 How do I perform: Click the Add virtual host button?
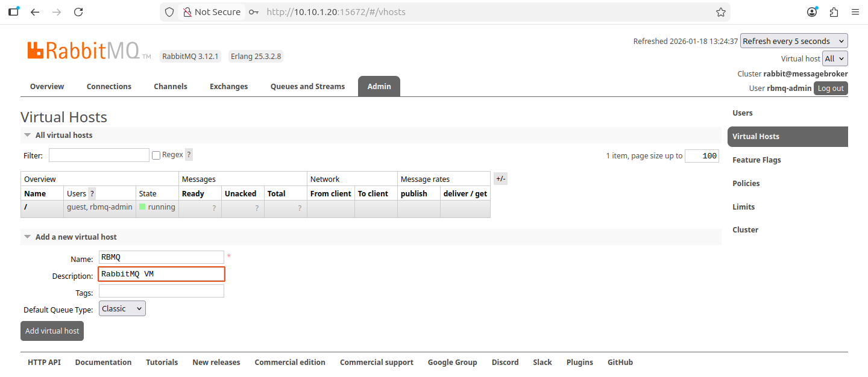click(52, 331)
